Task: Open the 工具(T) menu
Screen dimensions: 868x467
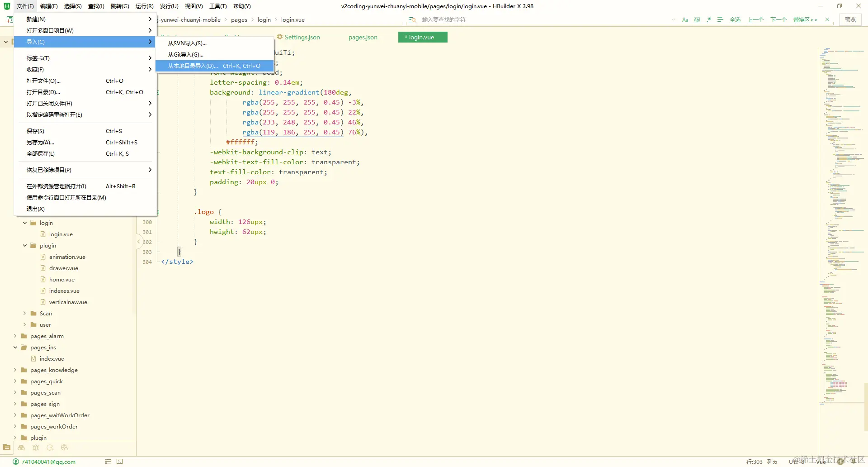Action: [218, 6]
